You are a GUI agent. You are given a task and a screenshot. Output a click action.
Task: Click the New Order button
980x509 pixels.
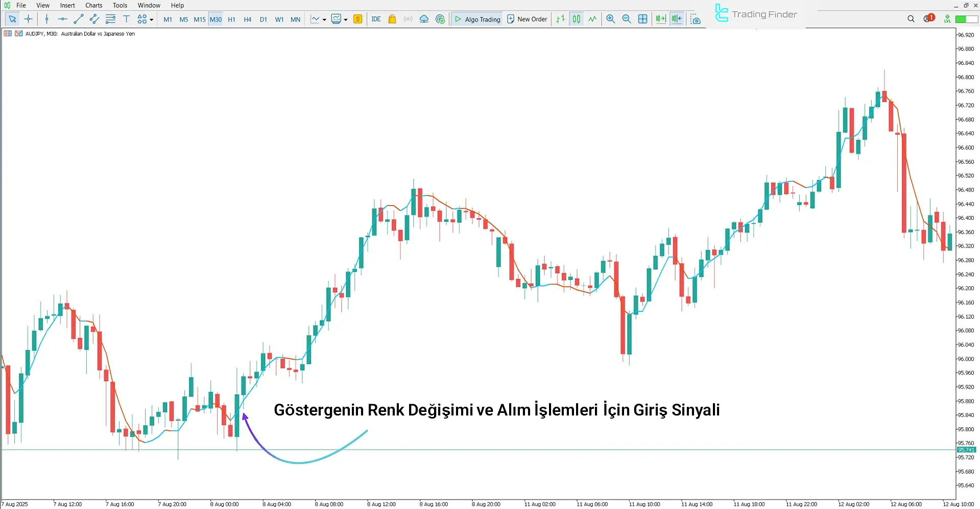pyautogui.click(x=527, y=19)
